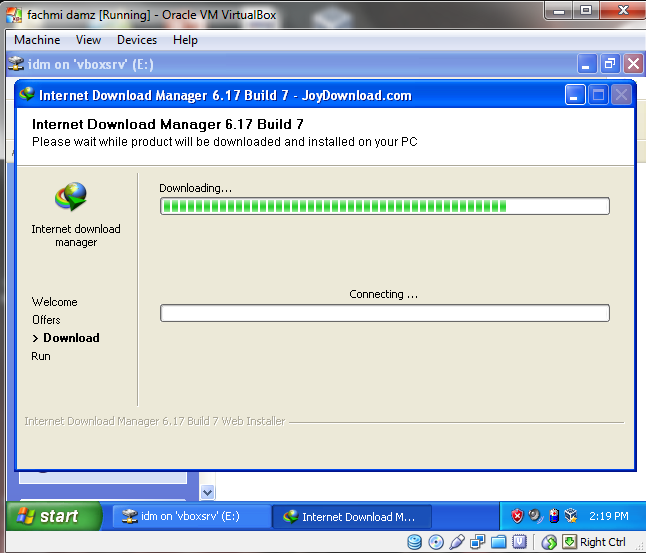Close the Oracle VM VirtualBox window

point(623,11)
